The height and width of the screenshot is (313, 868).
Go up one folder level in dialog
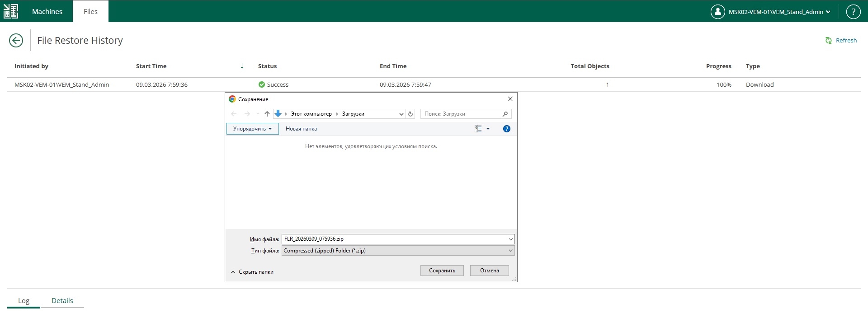point(267,114)
